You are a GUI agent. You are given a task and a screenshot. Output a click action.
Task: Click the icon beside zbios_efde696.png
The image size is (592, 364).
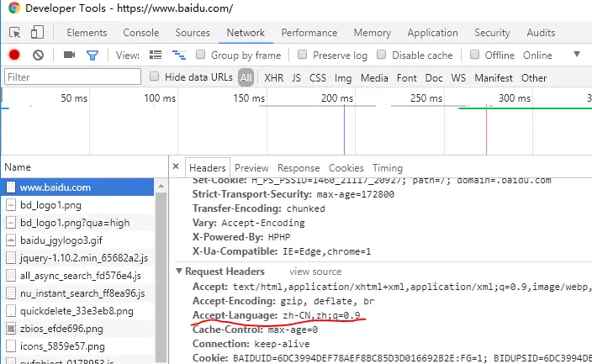pyautogui.click(x=11, y=329)
